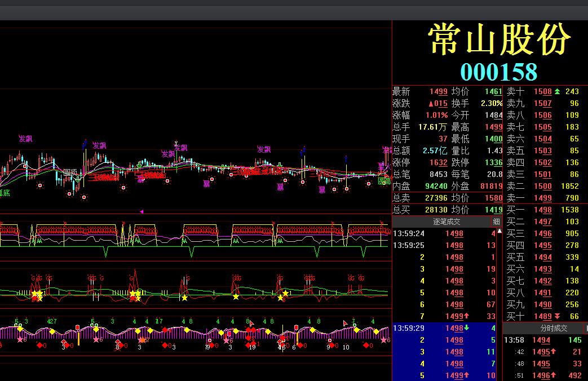Viewport: 588px width, 381px height.
Task: Click the 卖二 volume 1852
Action: pos(570,187)
